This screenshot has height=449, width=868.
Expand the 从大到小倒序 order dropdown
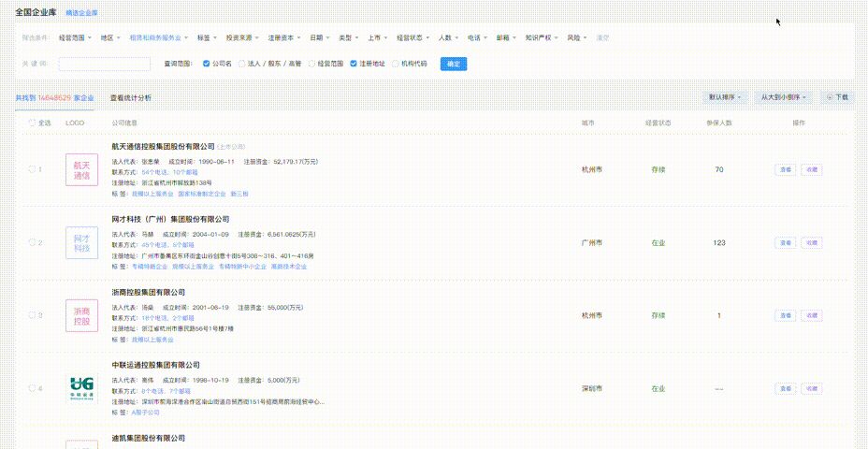(782, 97)
